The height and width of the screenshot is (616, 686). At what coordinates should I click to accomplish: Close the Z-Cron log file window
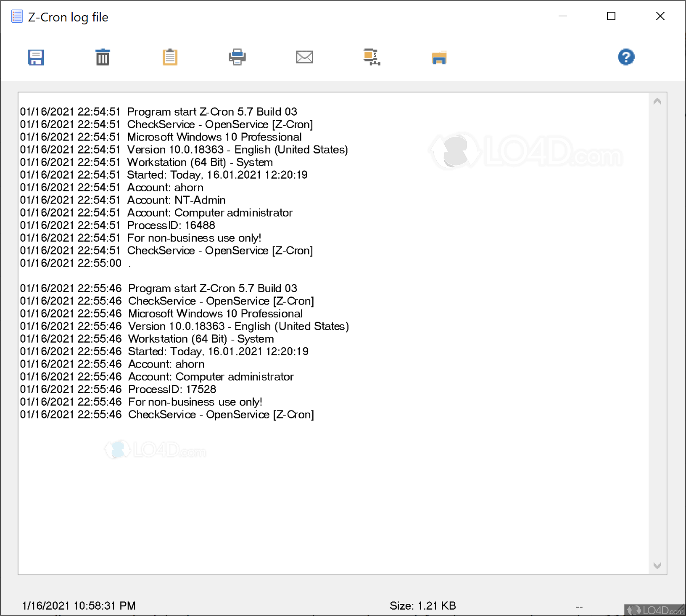660,16
